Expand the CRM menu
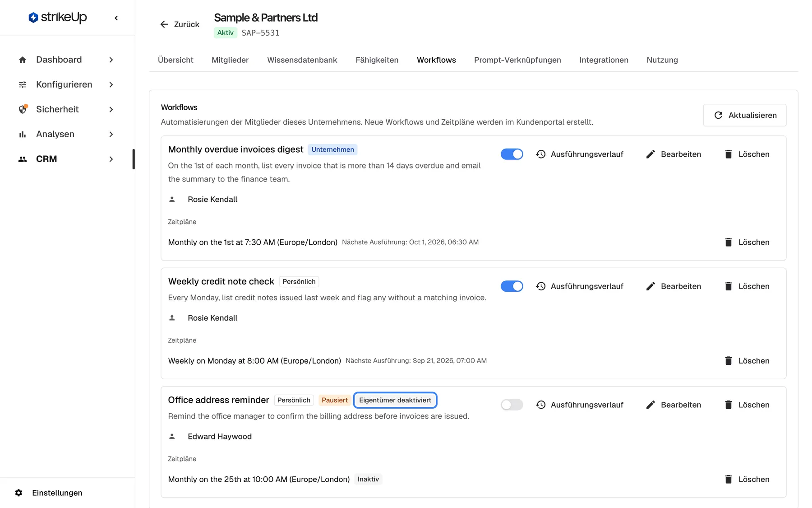The image size is (812, 508). pyautogui.click(x=111, y=159)
